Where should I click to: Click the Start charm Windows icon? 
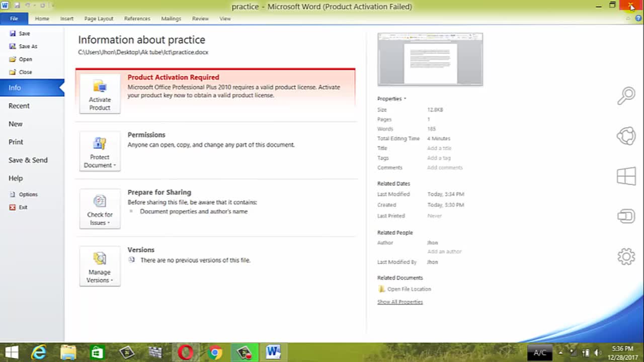pos(626,176)
